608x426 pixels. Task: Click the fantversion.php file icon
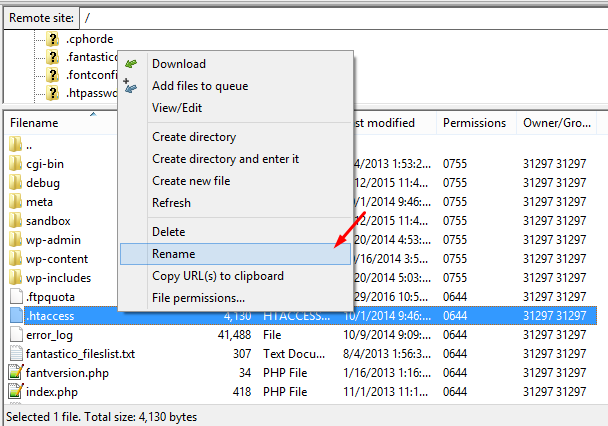[16, 373]
